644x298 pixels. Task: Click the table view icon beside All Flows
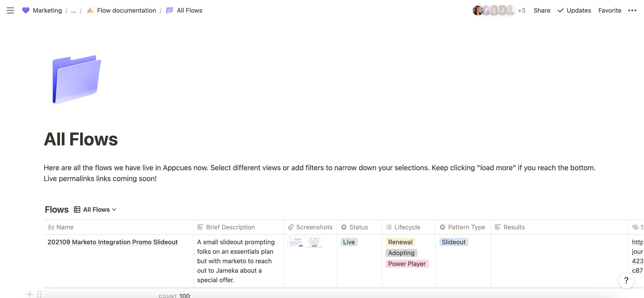(77, 209)
